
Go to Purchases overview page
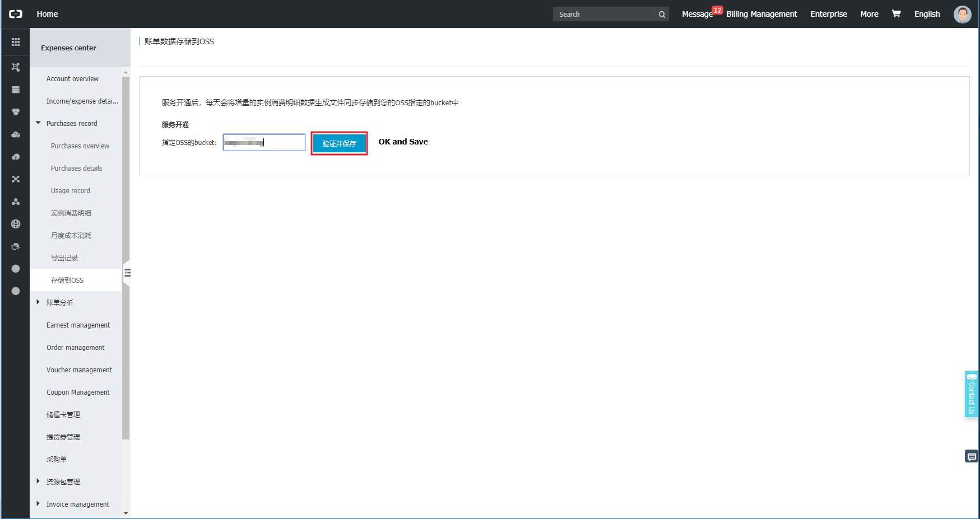click(80, 146)
